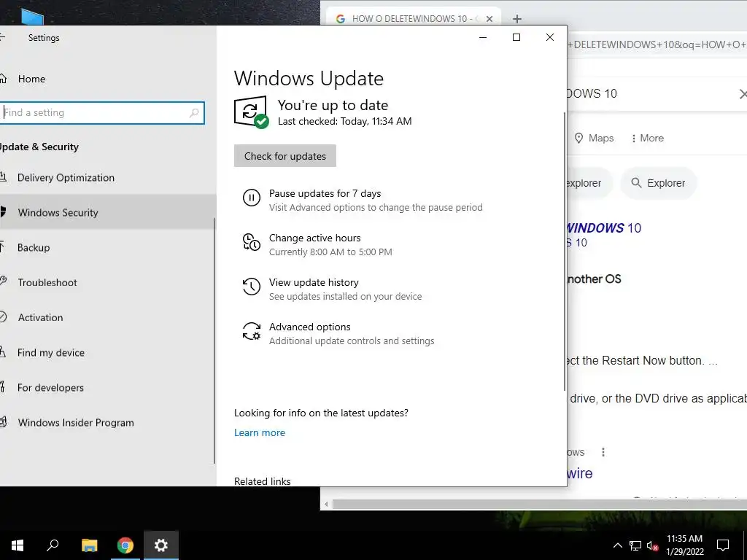Click 'You're up to date' status text
Viewport: 747px width, 560px height.
333,105
